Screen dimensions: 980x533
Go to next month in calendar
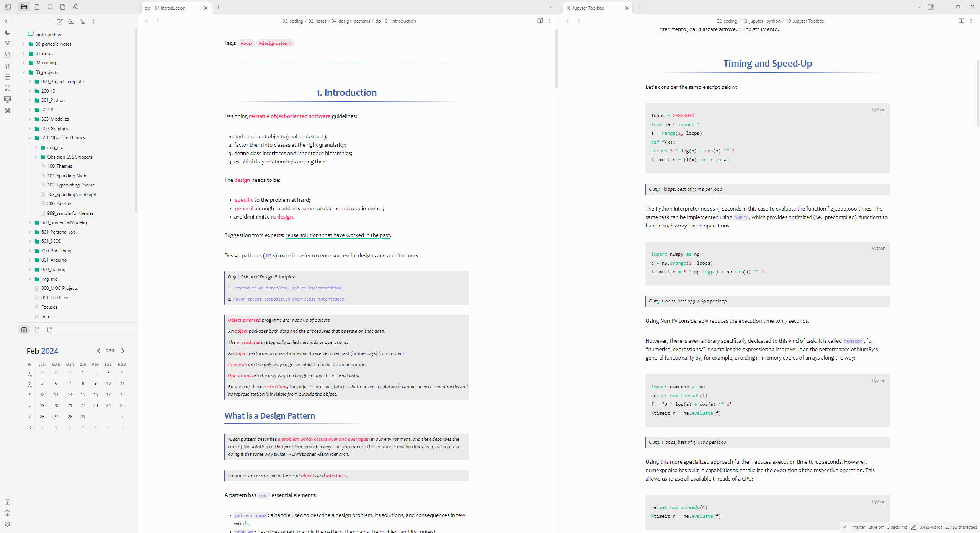click(x=122, y=351)
